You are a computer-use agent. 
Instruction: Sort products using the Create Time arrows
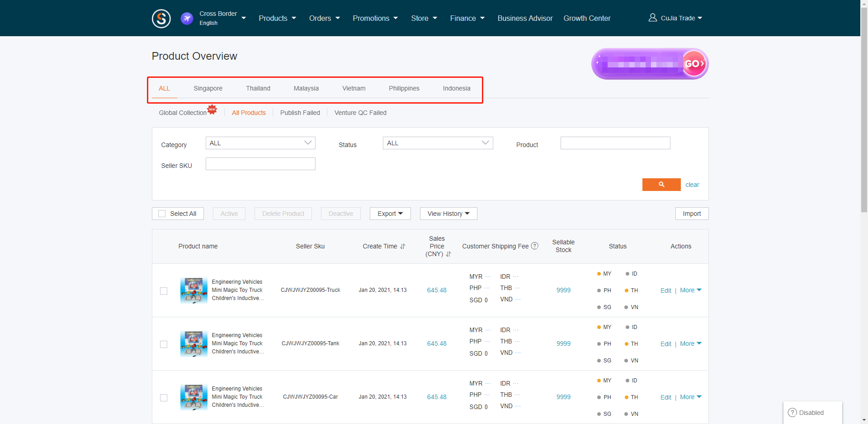point(403,246)
